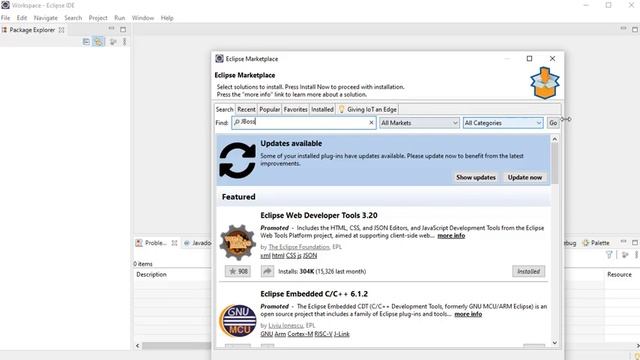Click the CSS tag link
This screenshot has height=360, width=640.
coord(291,256)
